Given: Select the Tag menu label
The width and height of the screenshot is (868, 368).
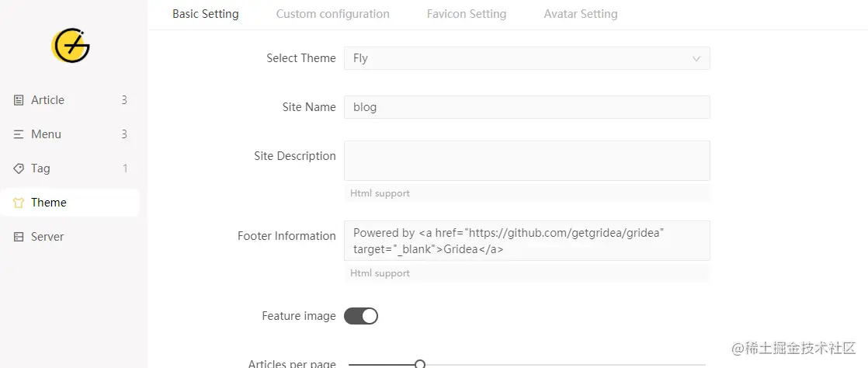Looking at the screenshot, I should (40, 168).
